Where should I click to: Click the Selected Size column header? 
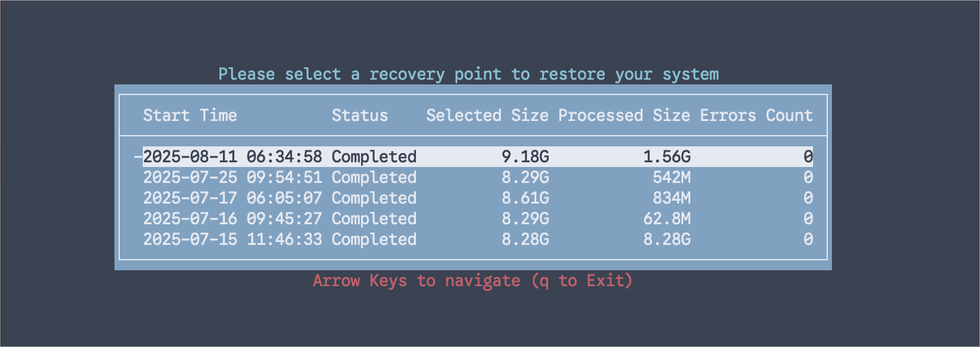click(x=487, y=116)
